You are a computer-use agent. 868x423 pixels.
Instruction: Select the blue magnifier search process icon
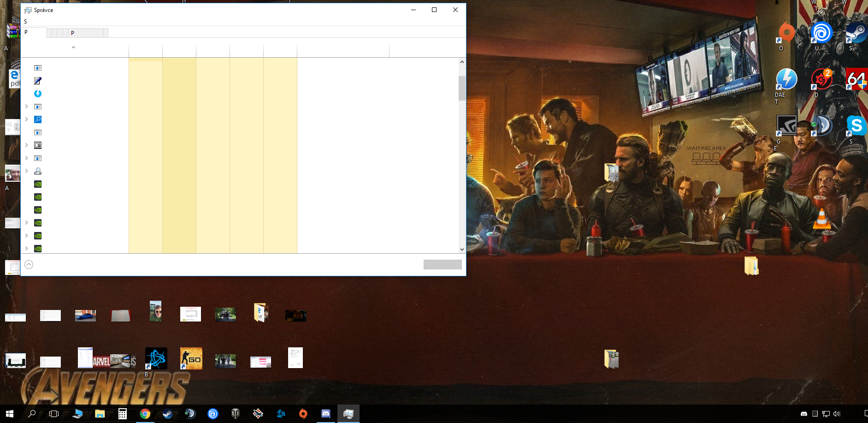pyautogui.click(x=38, y=119)
